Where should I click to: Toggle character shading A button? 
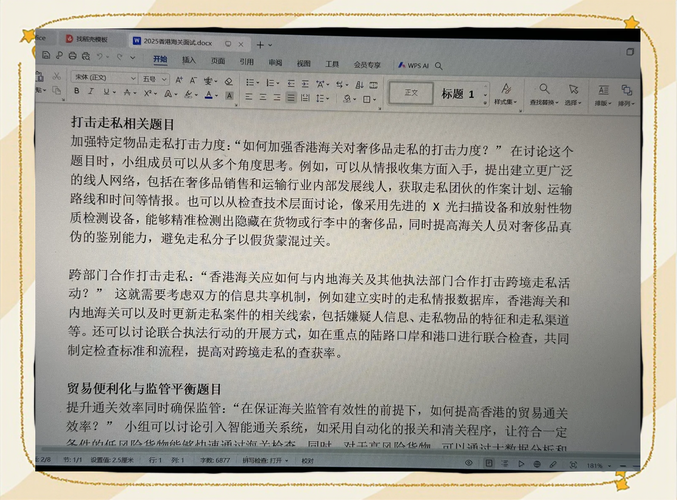click(x=230, y=96)
